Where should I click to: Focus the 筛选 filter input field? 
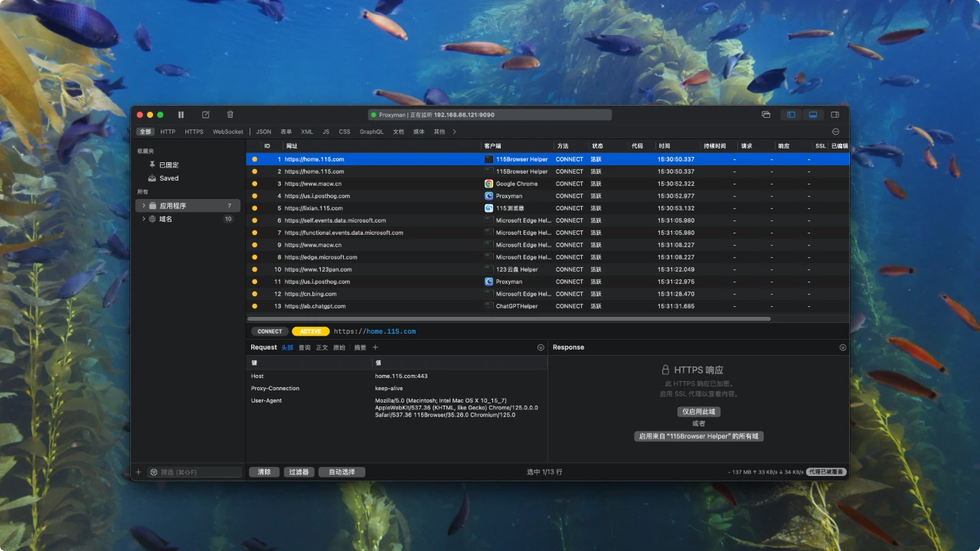(194, 472)
